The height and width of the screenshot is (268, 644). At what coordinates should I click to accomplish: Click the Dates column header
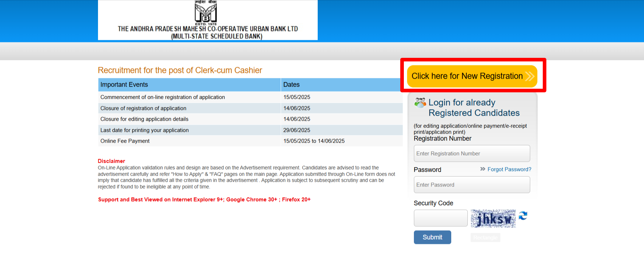[341, 85]
